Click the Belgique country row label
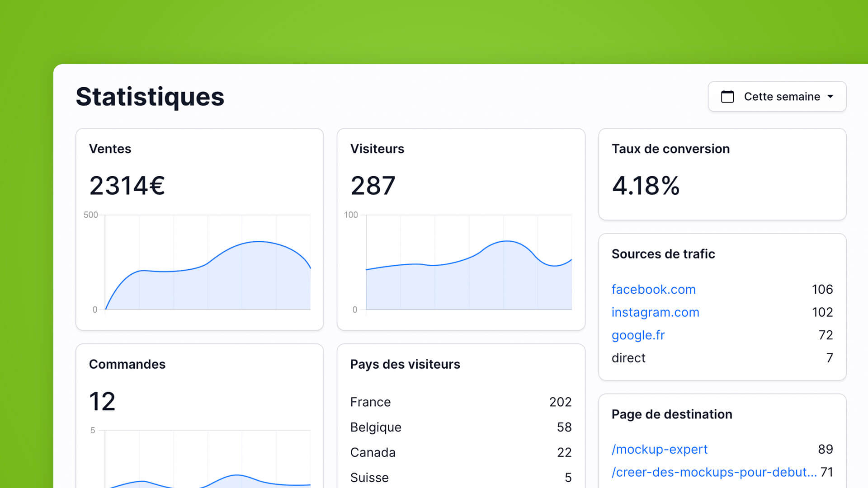 coord(376,427)
